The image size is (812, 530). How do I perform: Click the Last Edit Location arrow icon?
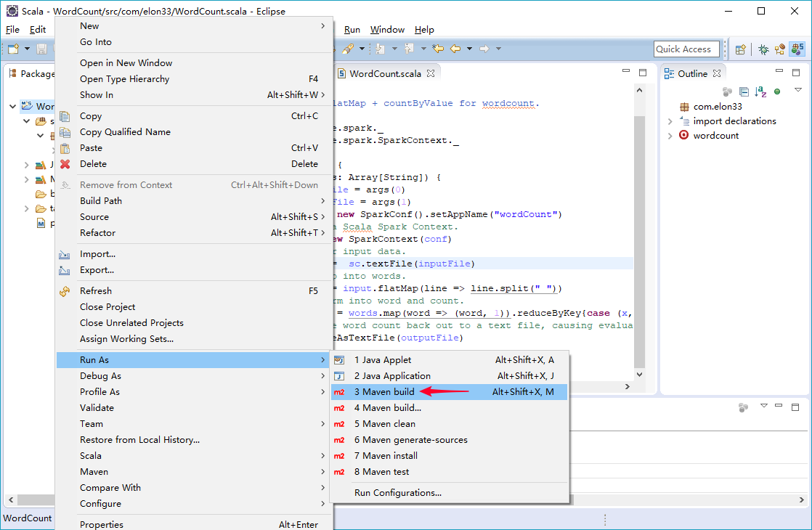438,49
